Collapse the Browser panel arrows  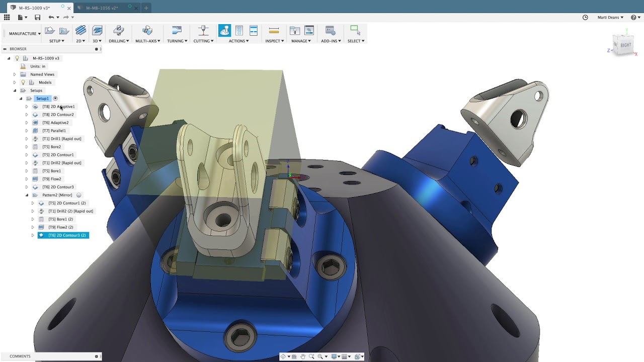click(x=5, y=49)
